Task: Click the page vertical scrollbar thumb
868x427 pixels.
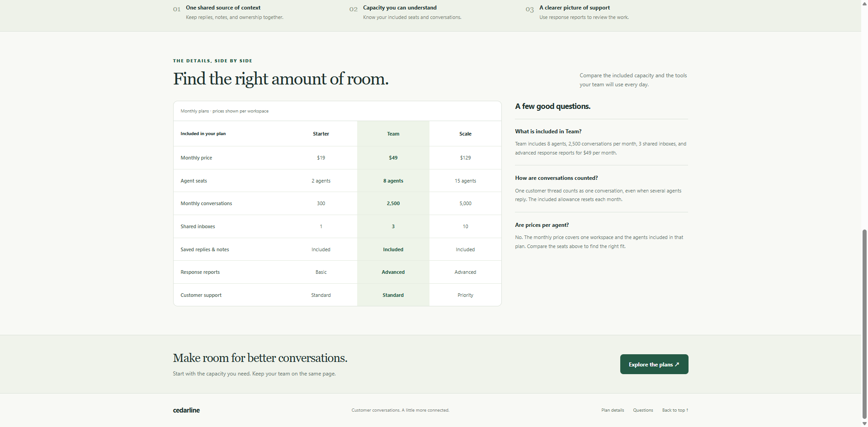Action: [864, 324]
